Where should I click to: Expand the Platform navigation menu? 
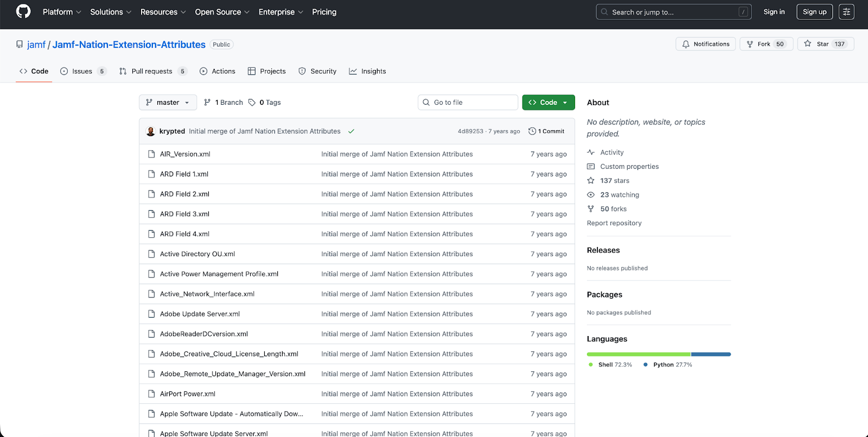(x=62, y=12)
